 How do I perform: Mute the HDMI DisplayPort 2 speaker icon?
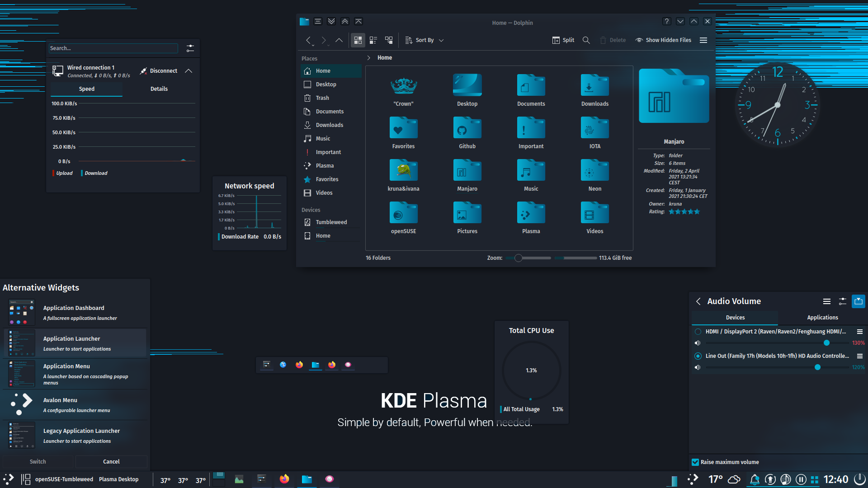click(698, 343)
